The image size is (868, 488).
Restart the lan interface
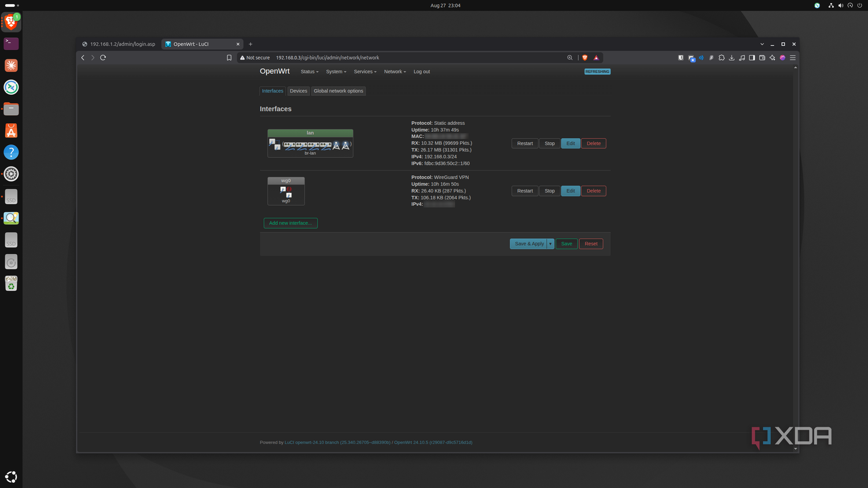coord(525,143)
